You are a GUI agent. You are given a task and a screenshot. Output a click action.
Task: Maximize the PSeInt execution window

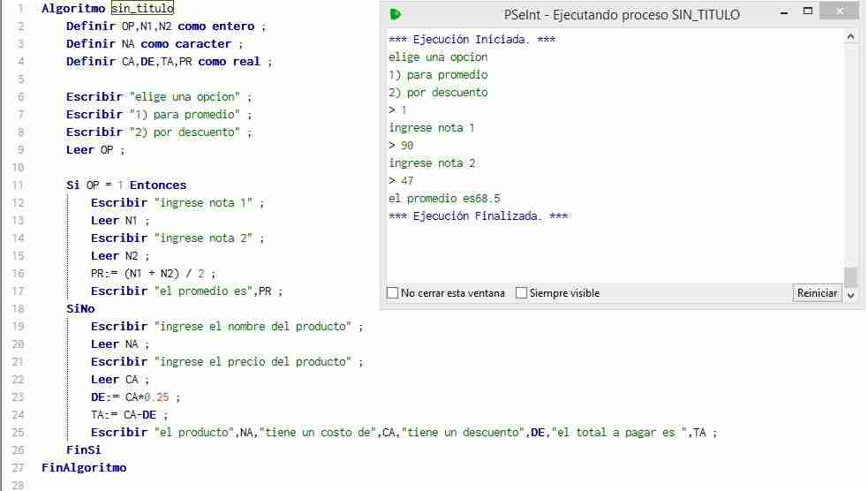808,11
